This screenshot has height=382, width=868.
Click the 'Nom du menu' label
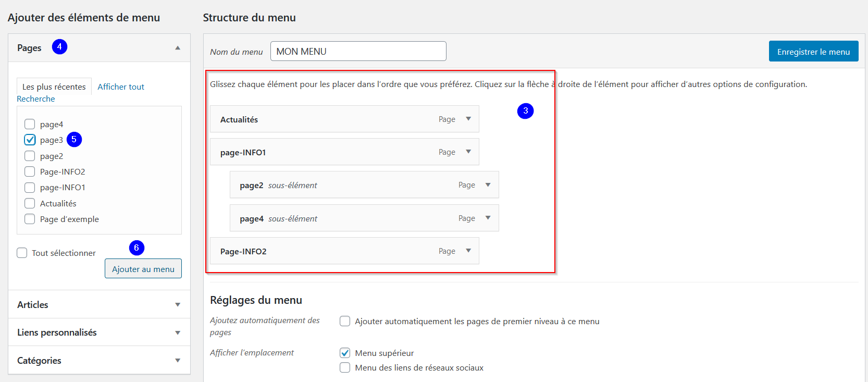[236, 52]
